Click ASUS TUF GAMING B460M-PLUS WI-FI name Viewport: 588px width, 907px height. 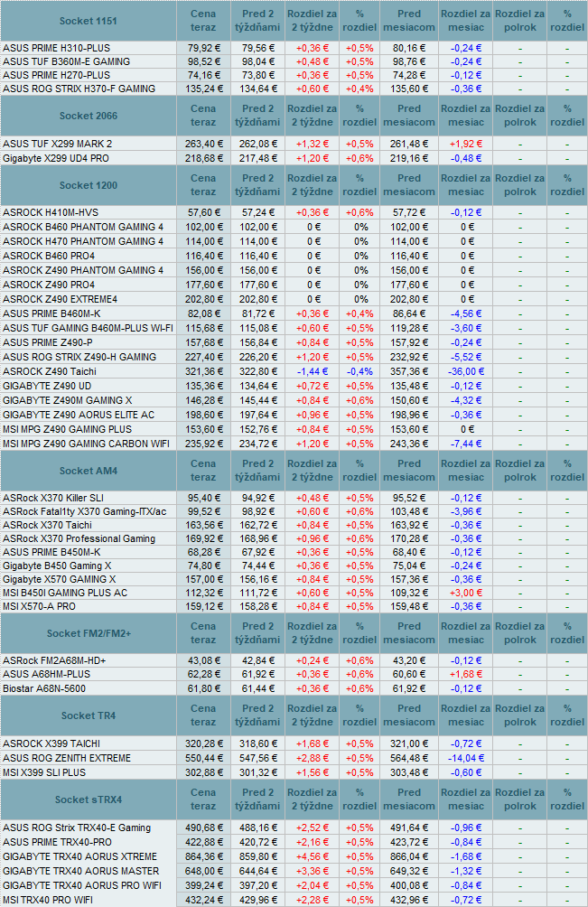(88, 328)
